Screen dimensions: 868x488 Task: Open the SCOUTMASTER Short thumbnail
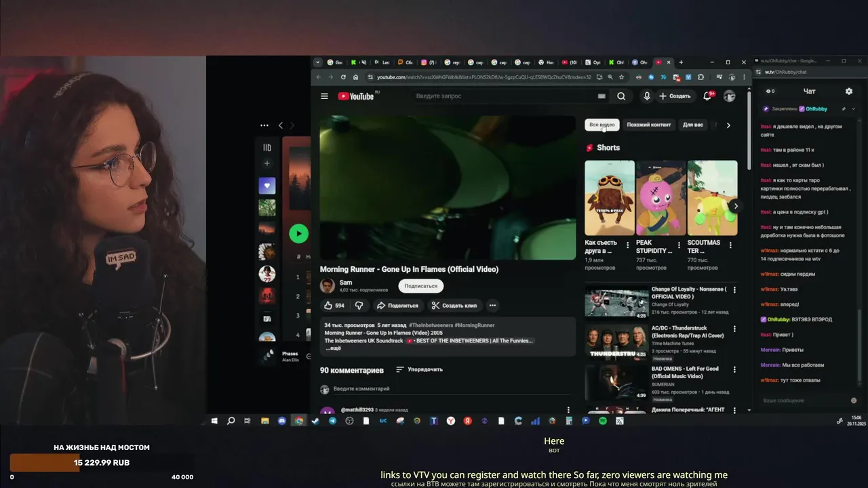tap(713, 198)
